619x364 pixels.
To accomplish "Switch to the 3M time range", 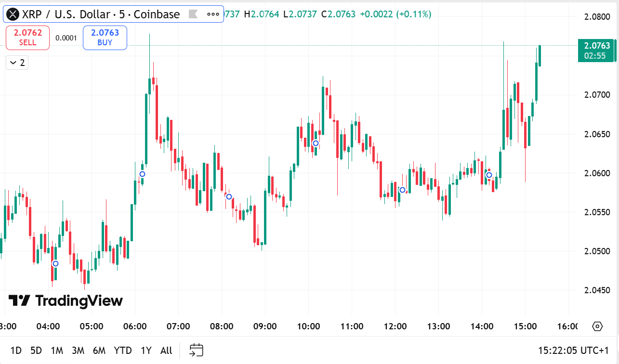I will [78, 350].
